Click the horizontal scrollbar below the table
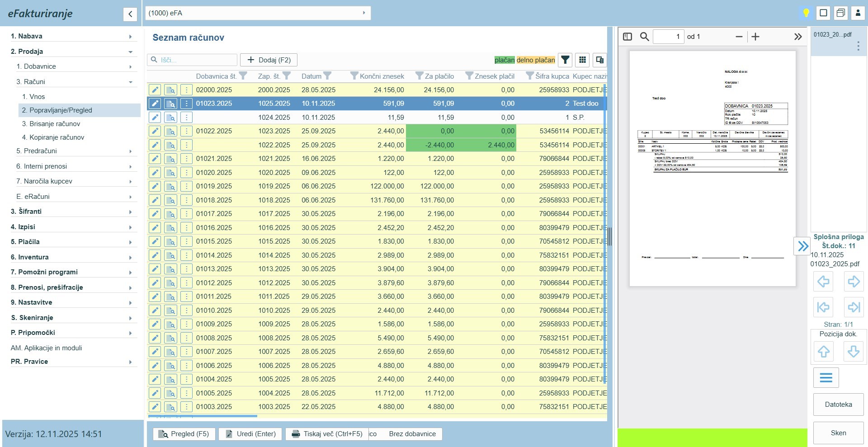Image resolution: width=868 pixels, height=447 pixels. (x=203, y=416)
